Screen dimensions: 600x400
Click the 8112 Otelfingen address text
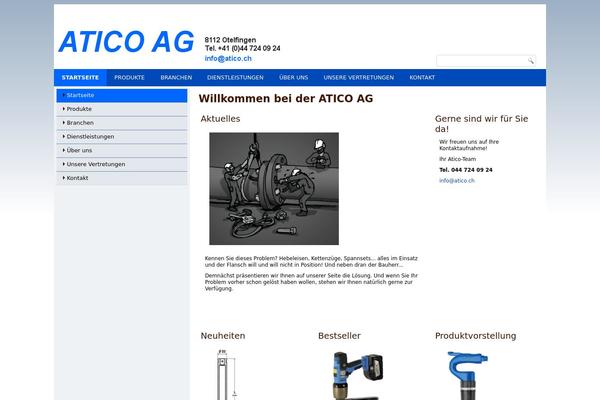click(x=230, y=40)
